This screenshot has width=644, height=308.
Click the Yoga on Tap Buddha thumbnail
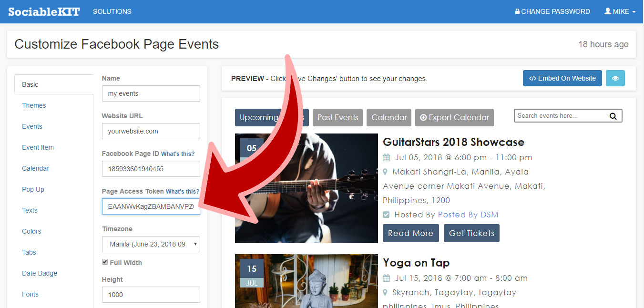click(307, 281)
